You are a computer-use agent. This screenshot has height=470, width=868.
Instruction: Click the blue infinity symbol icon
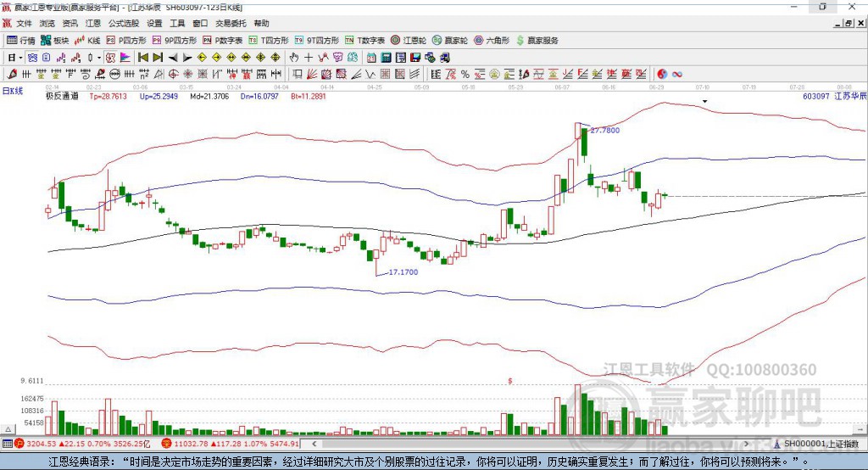pyautogui.click(x=677, y=75)
